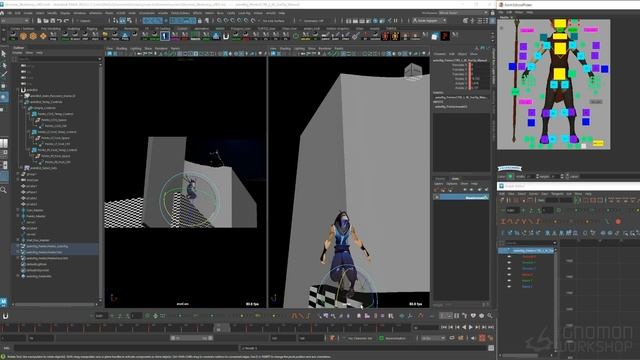640x360 pixels.
Task: Select the arrow Select tool in the toolbox
Action: pyautogui.click(x=4, y=53)
